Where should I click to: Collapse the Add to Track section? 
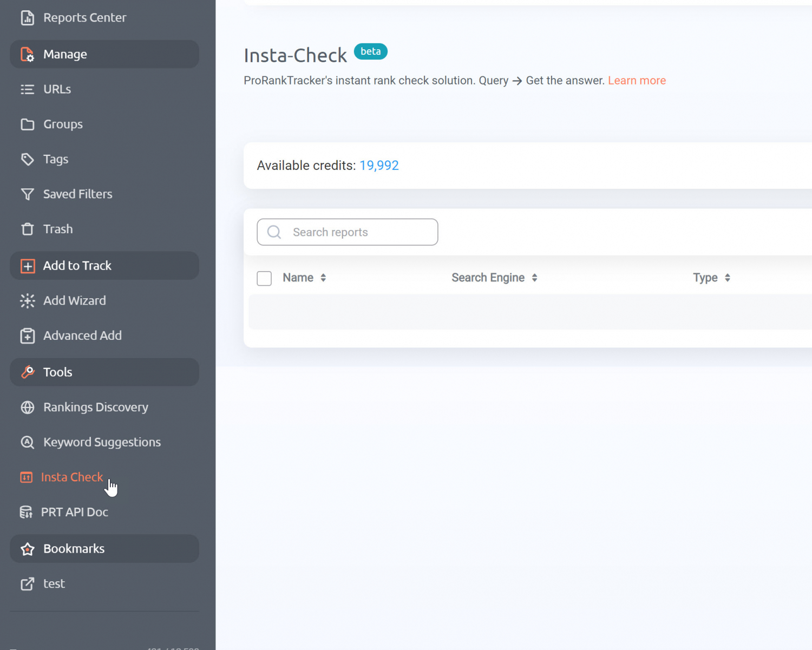[x=104, y=266]
